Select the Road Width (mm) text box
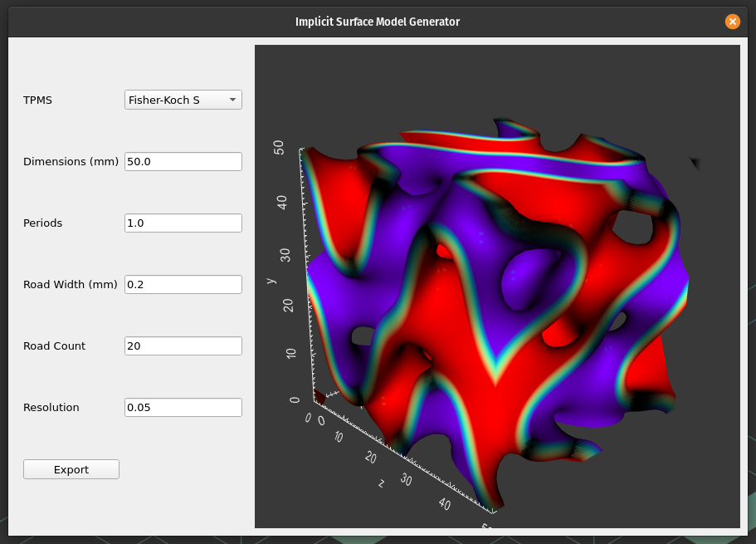 [x=183, y=284]
